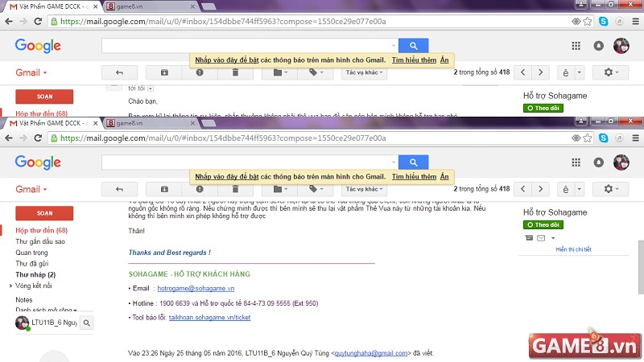The width and height of the screenshot is (644, 362).
Task: Click the SOẠN compose button in the upper window
Action: 44,97
